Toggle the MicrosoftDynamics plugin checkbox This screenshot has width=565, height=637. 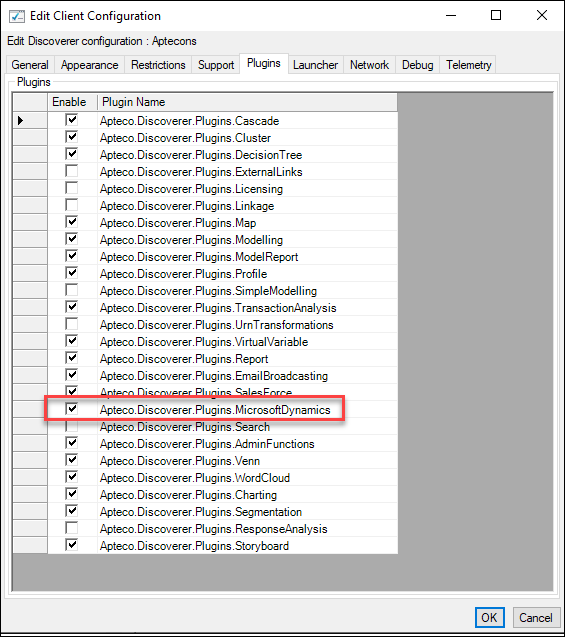pyautogui.click(x=72, y=410)
